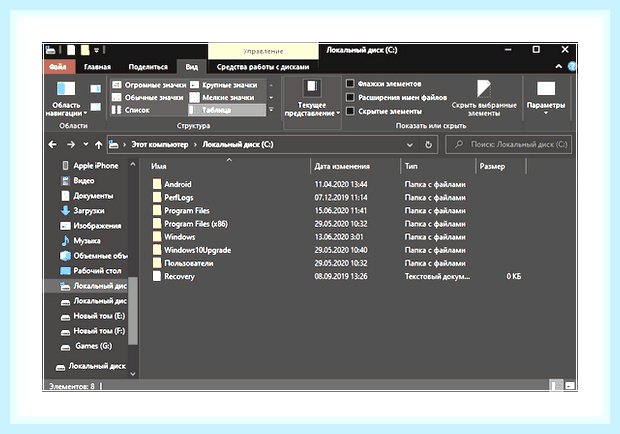Screen dimensions: 620x434
Task: Click the search field Поиск: Локальный диск
Action: 508,145
